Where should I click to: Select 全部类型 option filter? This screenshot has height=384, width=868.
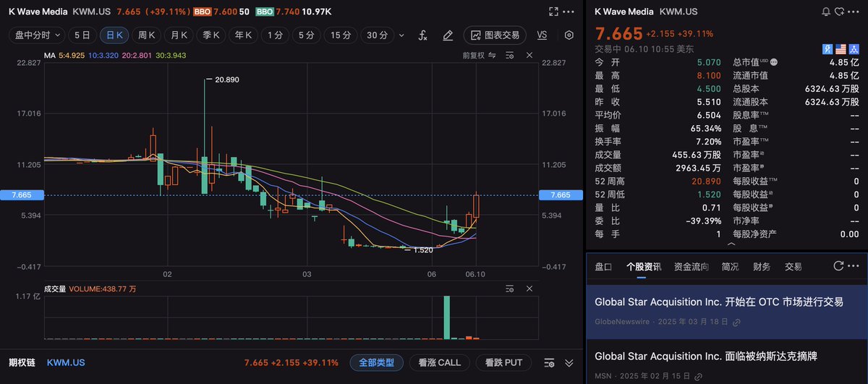pos(376,362)
